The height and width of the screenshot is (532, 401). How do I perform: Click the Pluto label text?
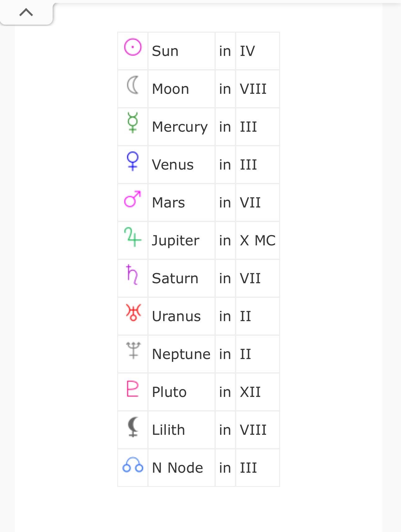[169, 392]
